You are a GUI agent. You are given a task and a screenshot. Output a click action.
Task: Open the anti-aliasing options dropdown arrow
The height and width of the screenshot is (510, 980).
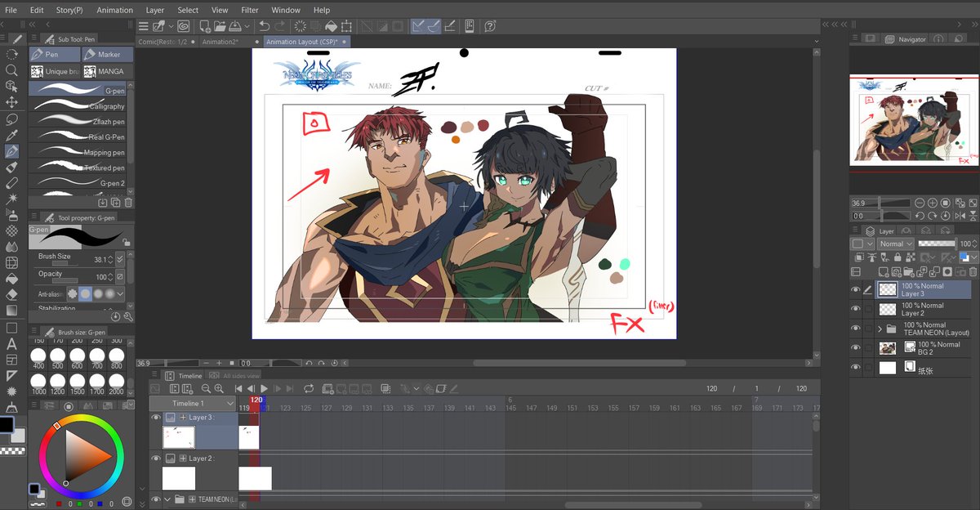(x=121, y=293)
